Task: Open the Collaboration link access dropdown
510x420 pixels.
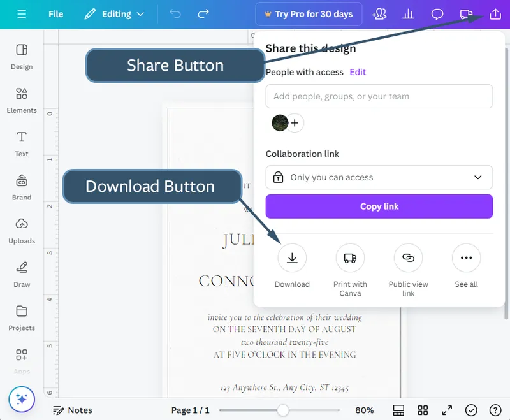Action: point(379,177)
